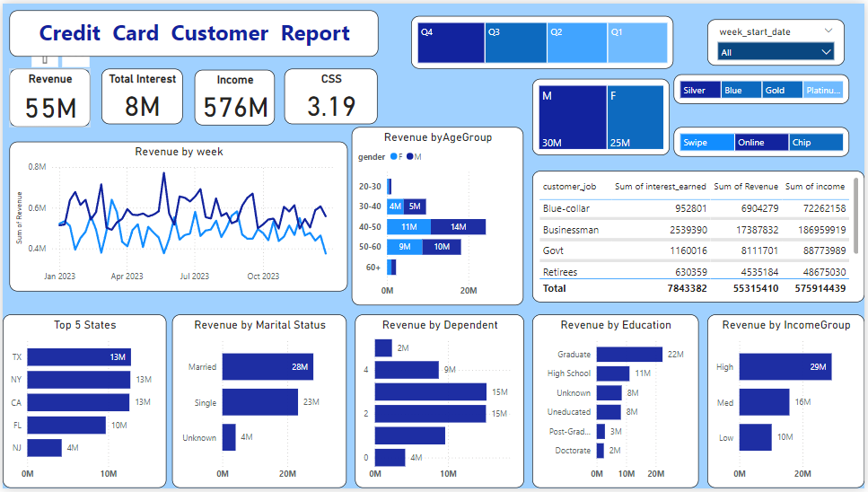The height and width of the screenshot is (492, 868).
Task: Sort table by Sum of Revenue header
Action: [x=746, y=187]
